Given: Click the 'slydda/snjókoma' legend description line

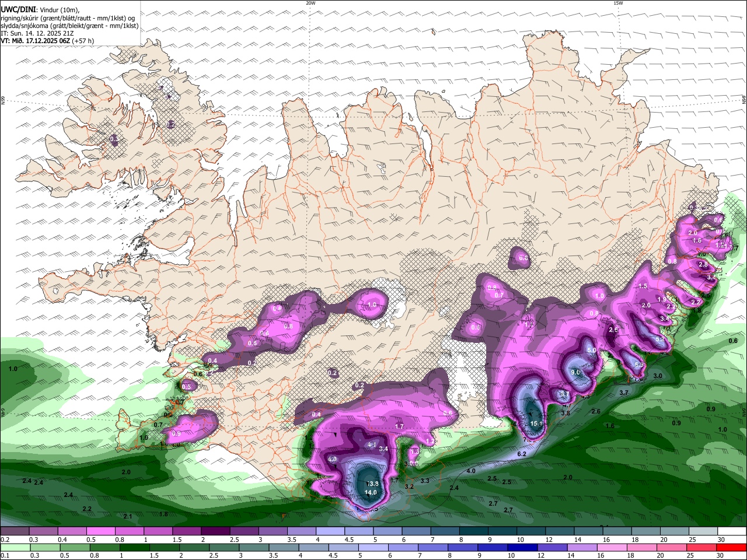Looking at the screenshot, I should 69,26.
